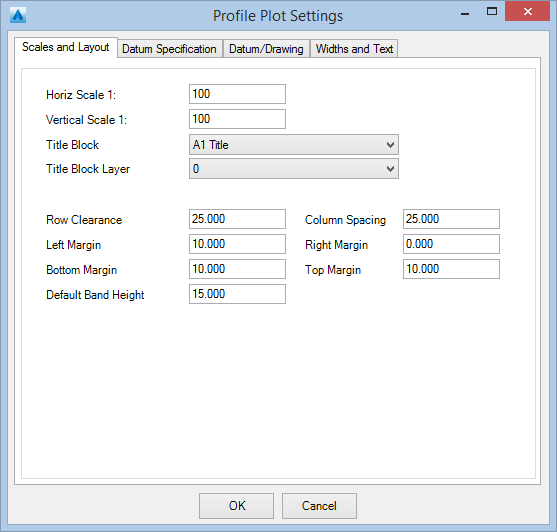Select the Row Clearance input box

pyautogui.click(x=237, y=219)
